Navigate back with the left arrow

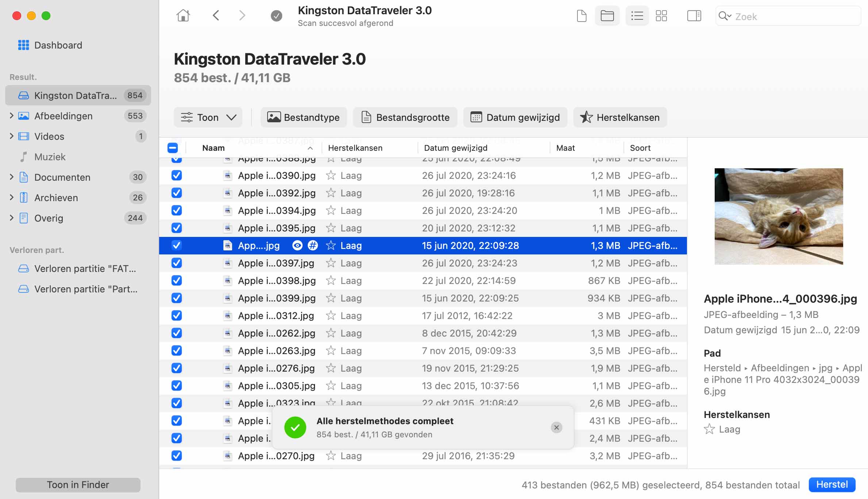point(216,16)
